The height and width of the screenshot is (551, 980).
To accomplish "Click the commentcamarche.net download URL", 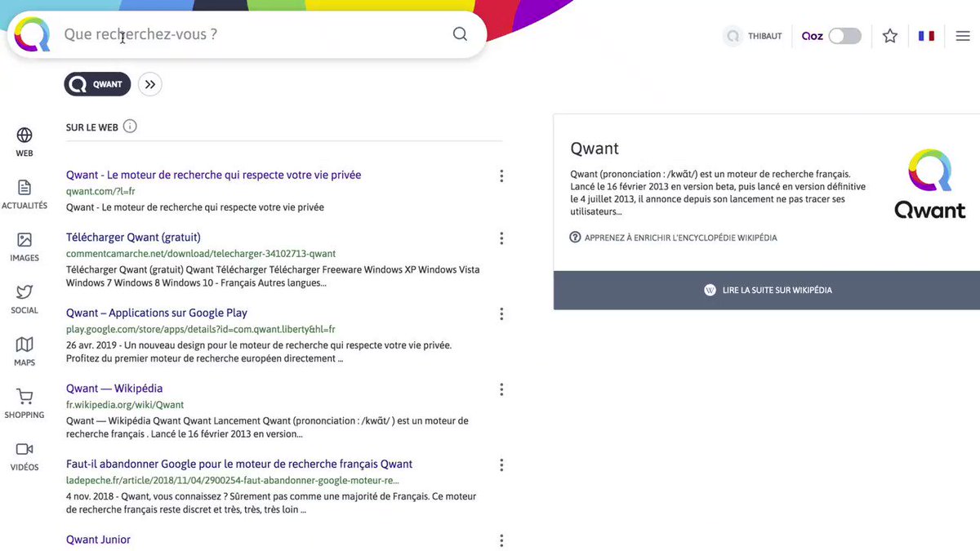I will pos(201,254).
